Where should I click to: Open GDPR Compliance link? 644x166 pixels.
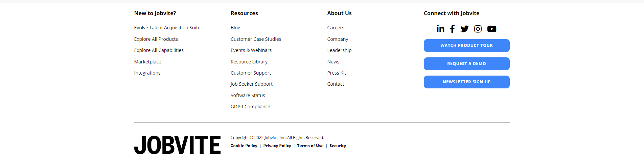(x=250, y=107)
